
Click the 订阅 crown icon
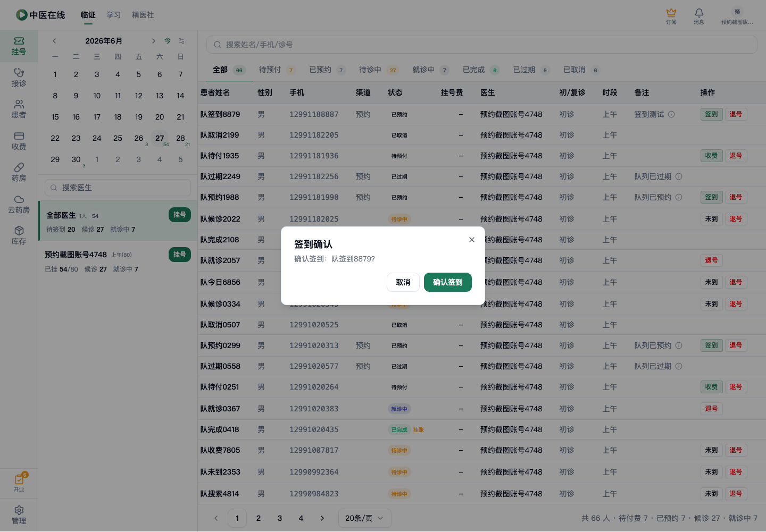pyautogui.click(x=671, y=16)
